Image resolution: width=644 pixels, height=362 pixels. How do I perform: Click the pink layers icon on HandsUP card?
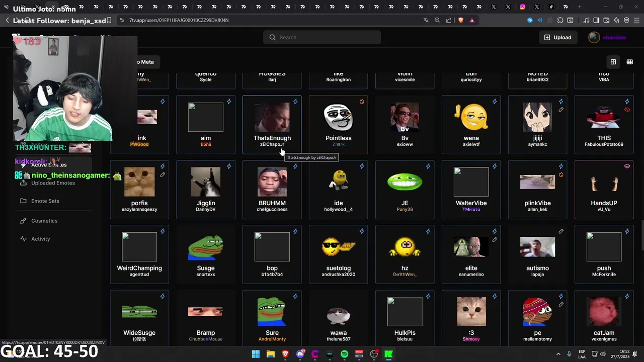point(627,166)
